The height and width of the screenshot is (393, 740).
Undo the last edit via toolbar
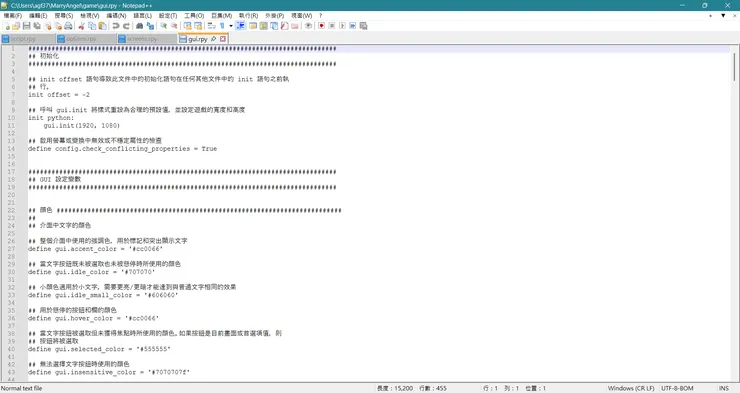116,26
